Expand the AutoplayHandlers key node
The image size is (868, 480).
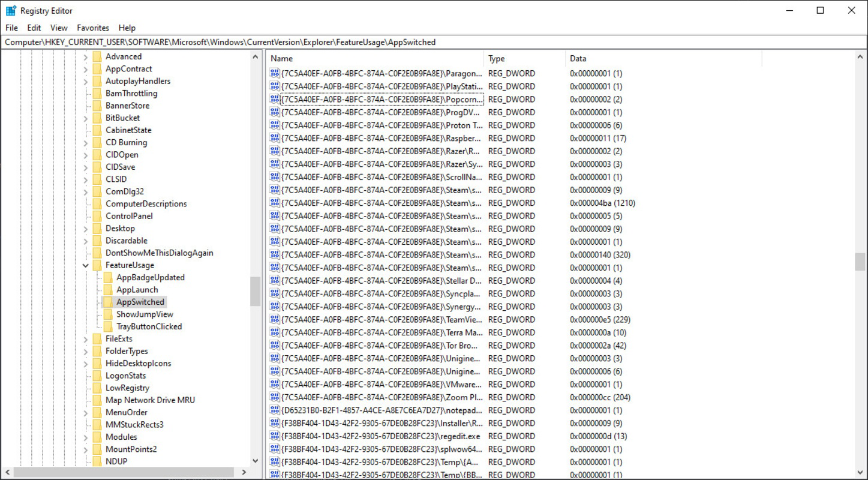point(85,82)
